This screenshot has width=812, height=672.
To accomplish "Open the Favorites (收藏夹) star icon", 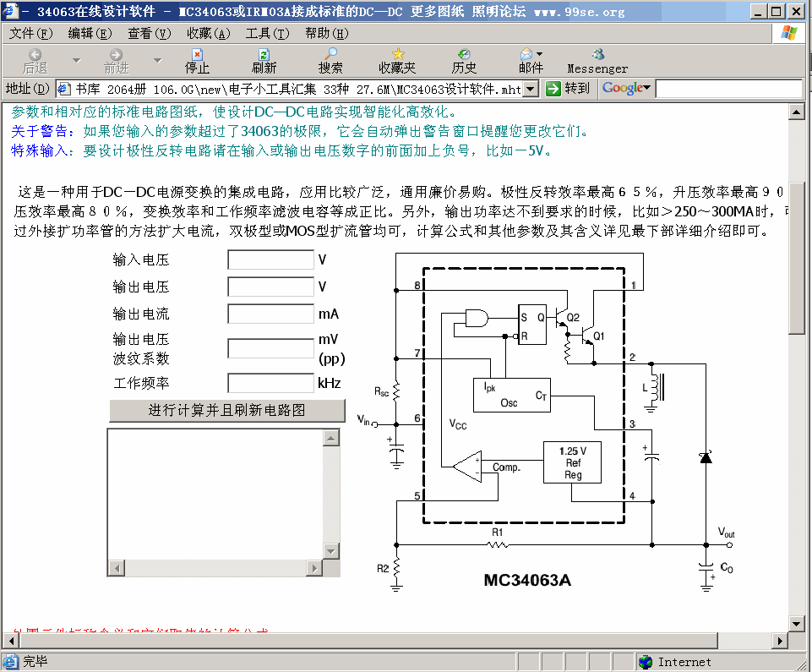I will (398, 54).
